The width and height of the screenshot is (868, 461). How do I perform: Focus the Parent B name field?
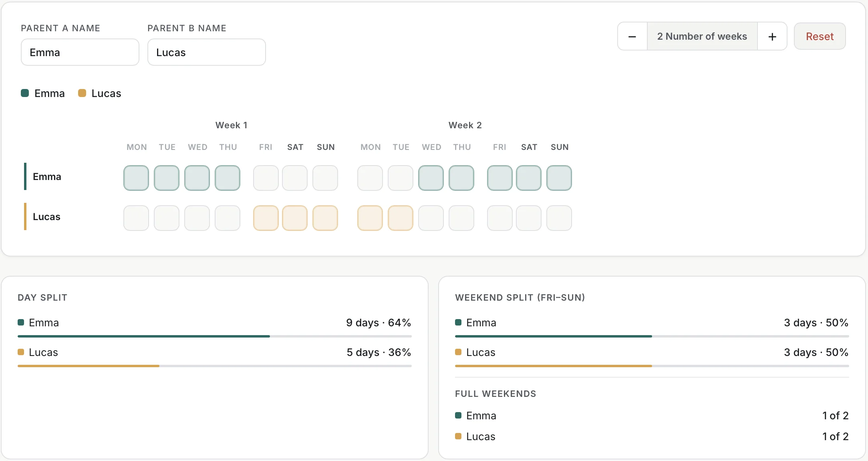207,52
